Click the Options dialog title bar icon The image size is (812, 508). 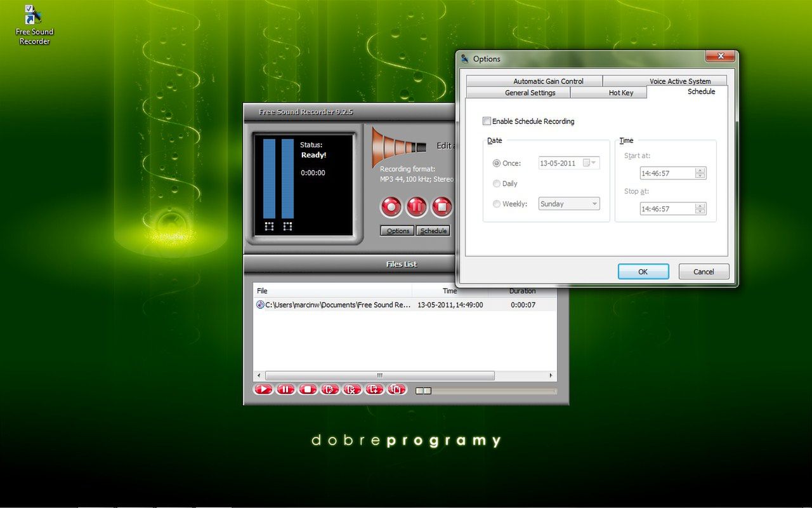point(465,59)
